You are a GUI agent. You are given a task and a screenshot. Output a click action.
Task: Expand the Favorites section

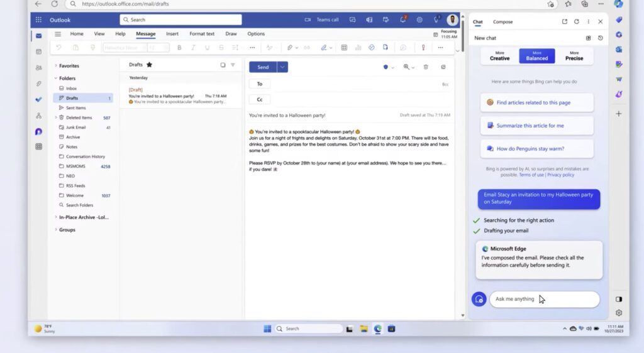[56, 65]
